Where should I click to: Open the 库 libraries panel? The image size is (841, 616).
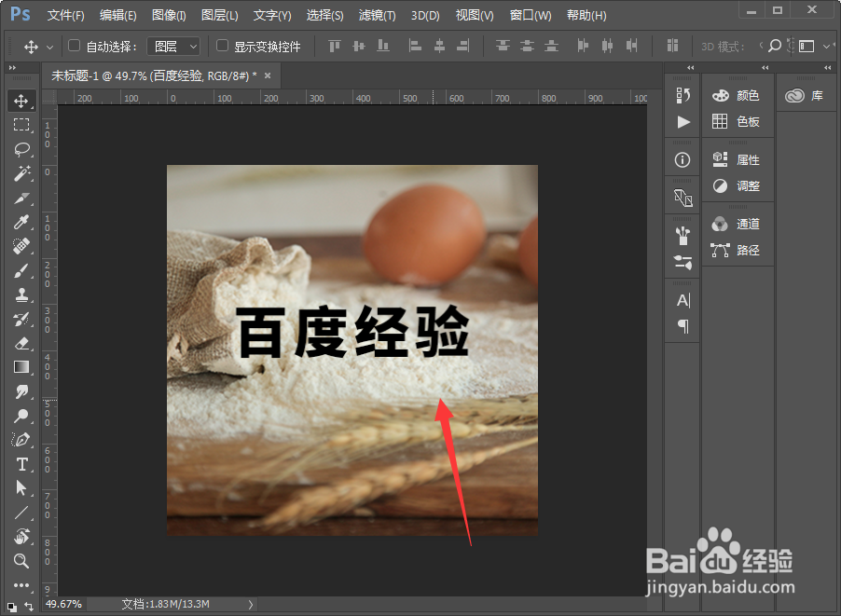tap(805, 96)
